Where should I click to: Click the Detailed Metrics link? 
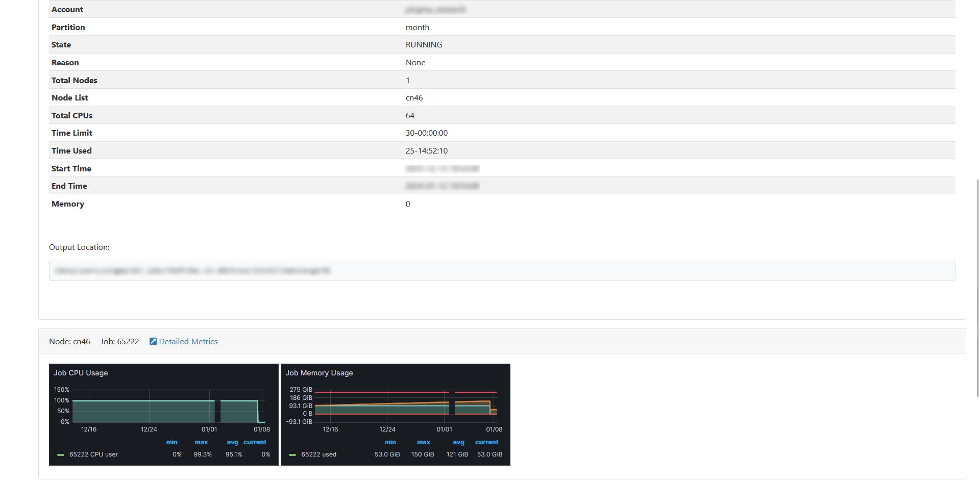coord(188,341)
